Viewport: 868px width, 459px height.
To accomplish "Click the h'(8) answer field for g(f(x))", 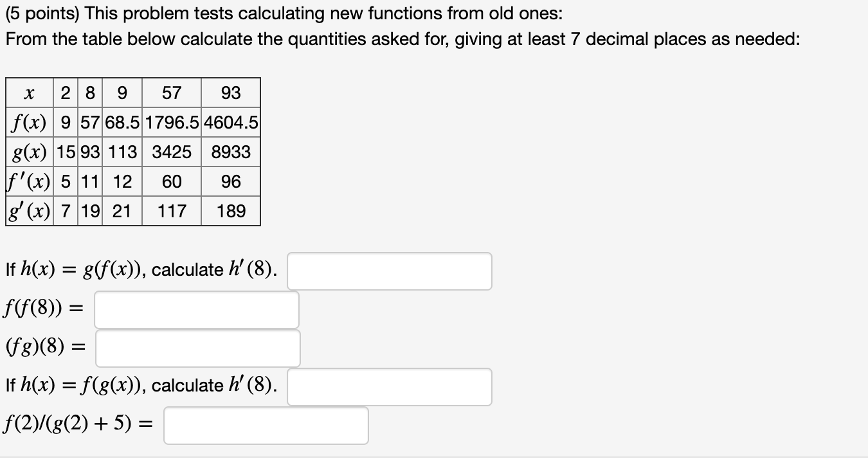I will pyautogui.click(x=389, y=271).
